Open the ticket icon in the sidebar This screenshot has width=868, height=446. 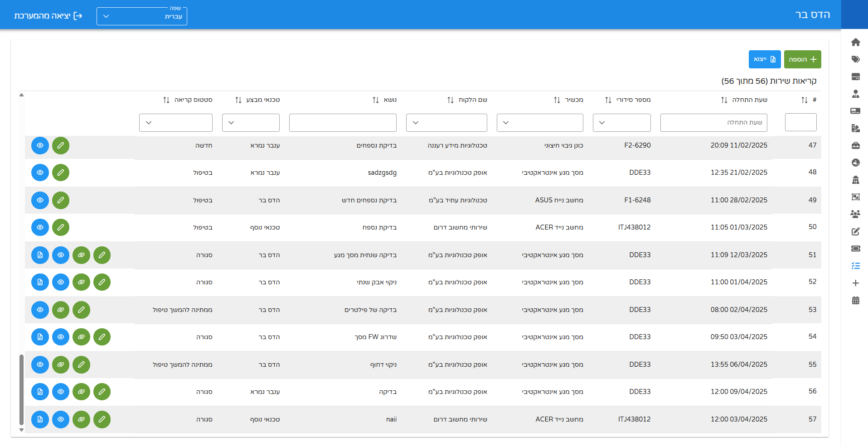(x=855, y=249)
